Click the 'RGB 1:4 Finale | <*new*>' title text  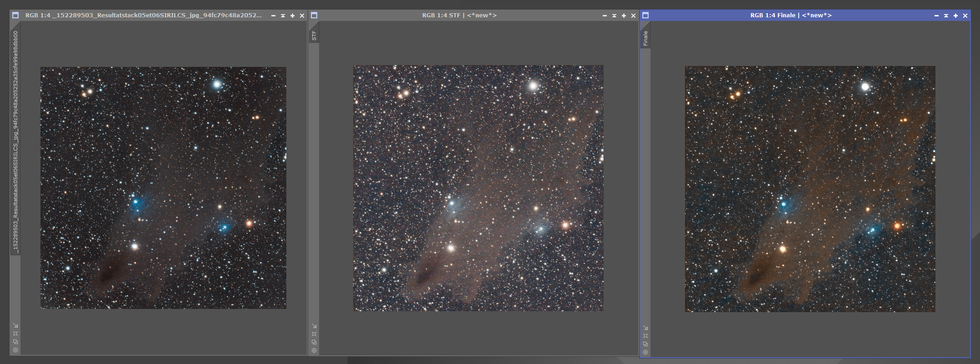(791, 15)
